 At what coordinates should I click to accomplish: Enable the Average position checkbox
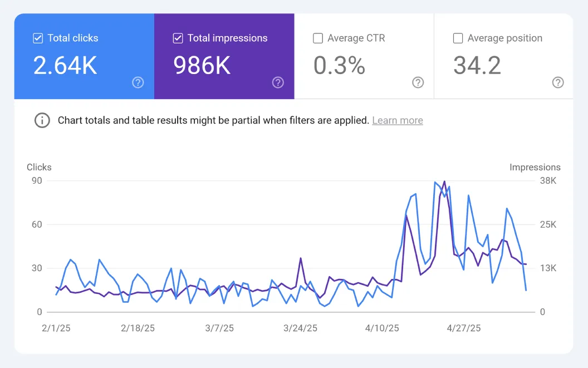coord(458,38)
